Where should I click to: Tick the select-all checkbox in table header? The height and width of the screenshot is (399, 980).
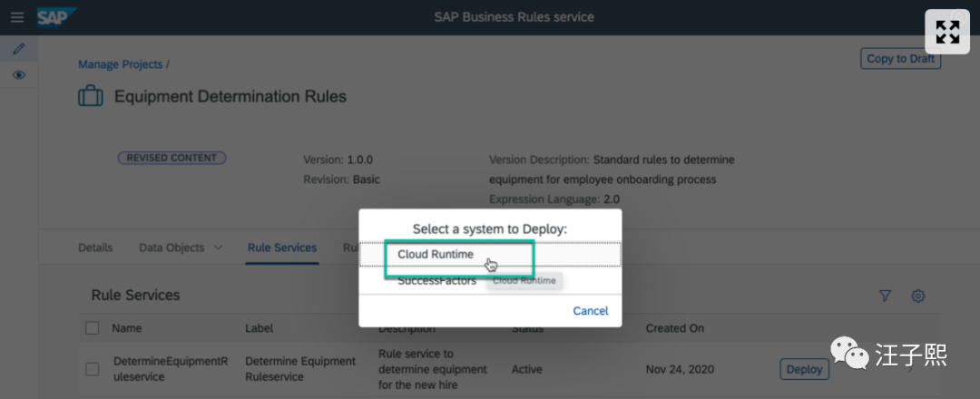tap(92, 328)
